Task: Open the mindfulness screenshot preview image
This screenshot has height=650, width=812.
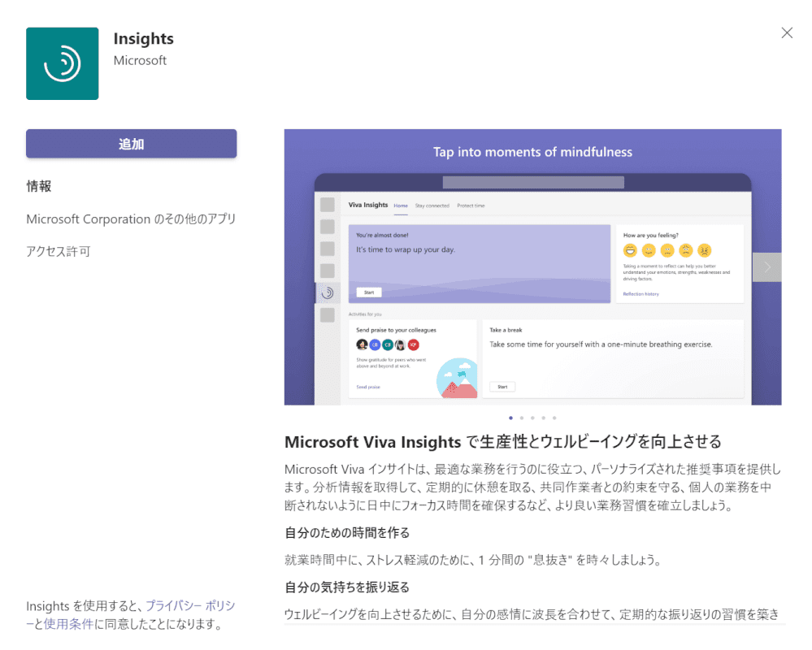Action: [532, 267]
